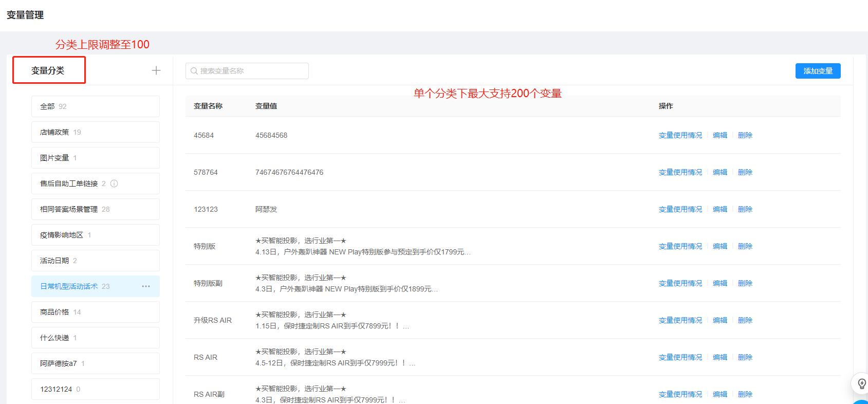Delete the variable 578764
Image resolution: width=868 pixels, height=404 pixels.
coord(745,172)
